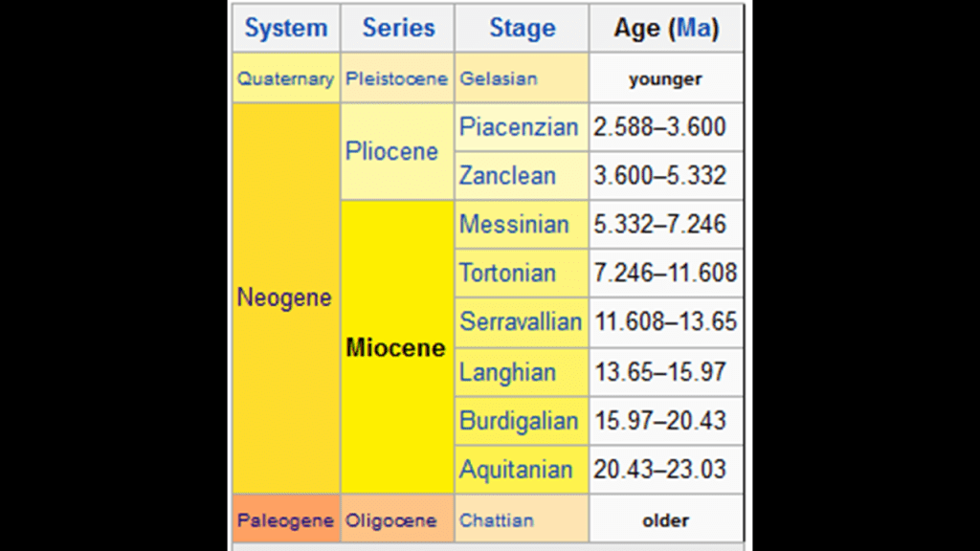Select the Piacenzian stage link
The width and height of the screenshot is (980, 551).
pos(519,127)
